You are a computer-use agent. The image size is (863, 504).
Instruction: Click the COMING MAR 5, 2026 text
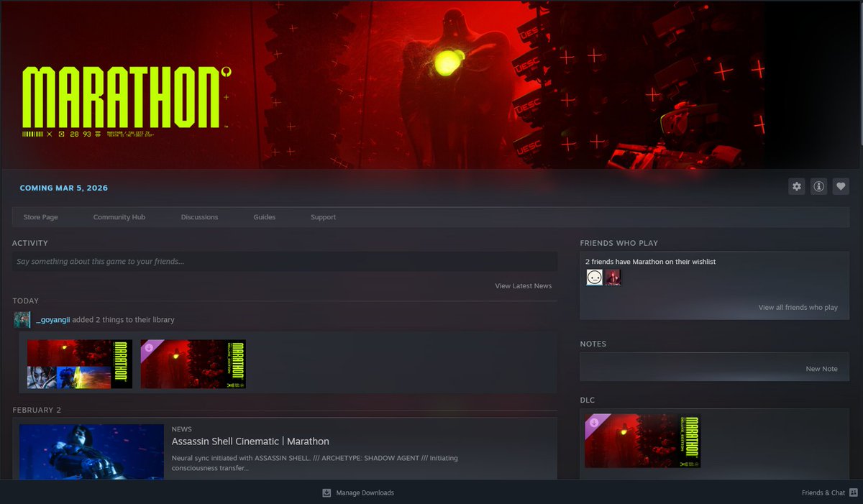tap(64, 188)
